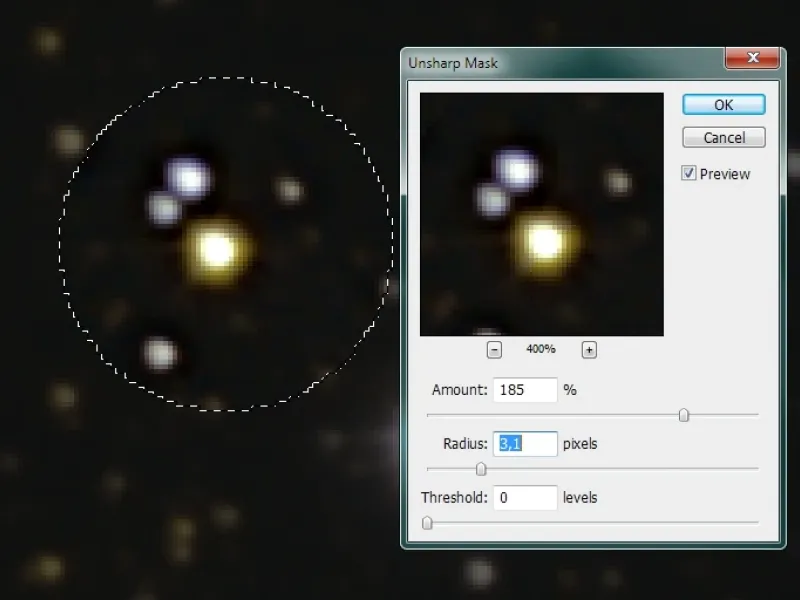Click the lowest white star inside the selection
Image resolution: width=800 pixels, height=600 pixels.
point(159,353)
